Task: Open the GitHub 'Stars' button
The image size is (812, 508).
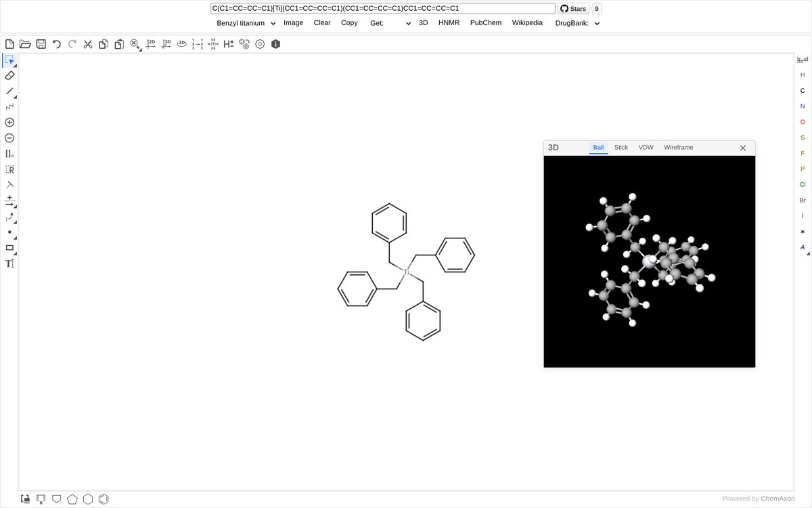Action: 573,9
